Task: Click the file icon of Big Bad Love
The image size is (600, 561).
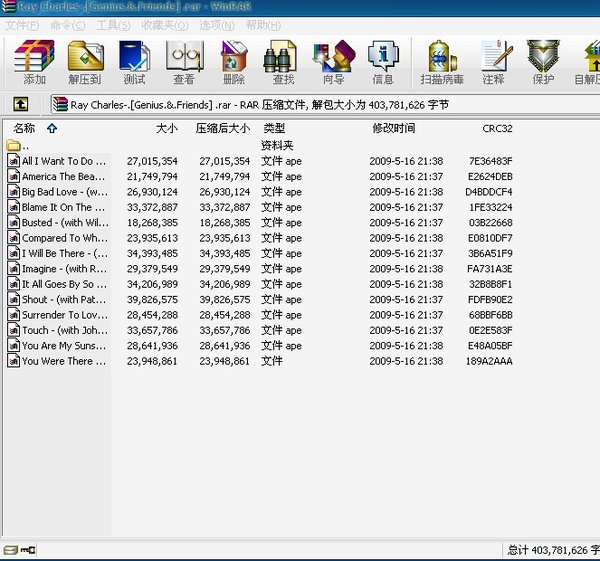Action: coord(13,192)
